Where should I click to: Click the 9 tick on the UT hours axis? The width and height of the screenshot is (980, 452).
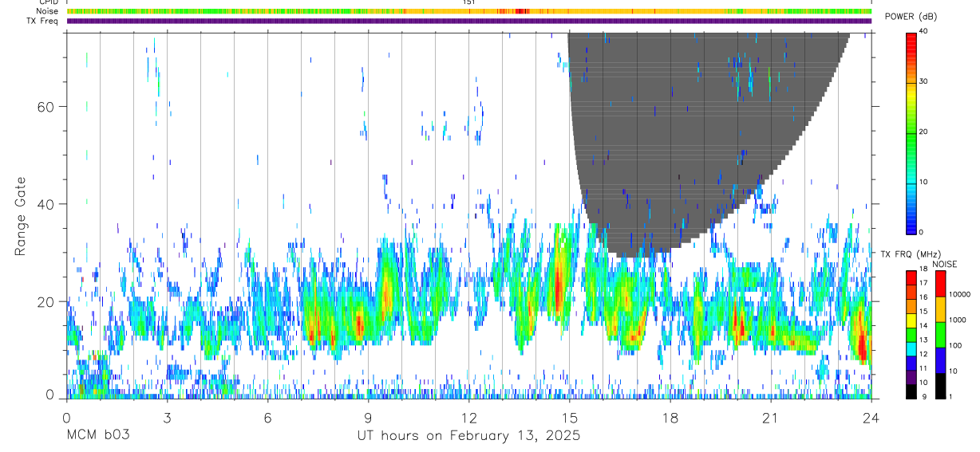(x=368, y=417)
